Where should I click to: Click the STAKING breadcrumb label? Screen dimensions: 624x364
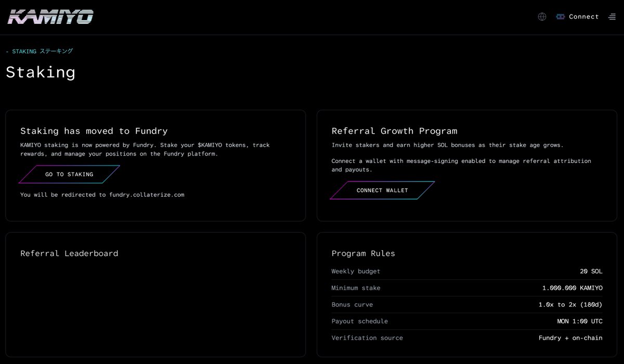pos(40,51)
